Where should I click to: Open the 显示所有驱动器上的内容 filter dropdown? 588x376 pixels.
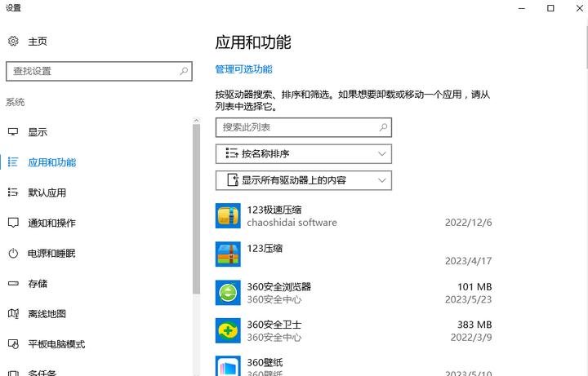(304, 180)
